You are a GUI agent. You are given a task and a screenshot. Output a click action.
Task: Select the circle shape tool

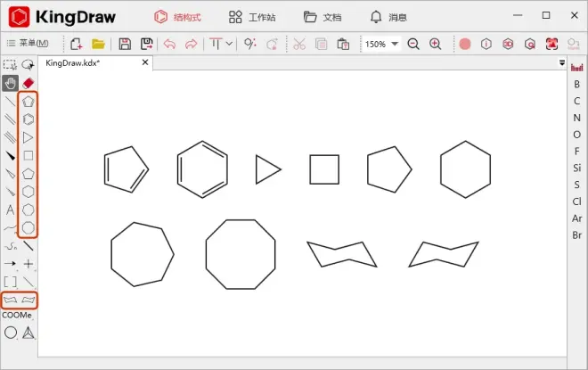(11, 333)
